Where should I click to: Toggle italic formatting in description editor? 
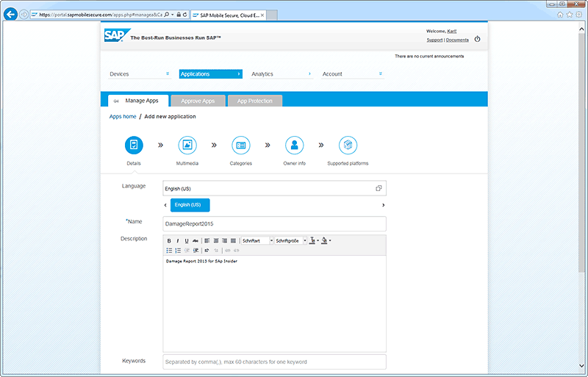point(177,240)
